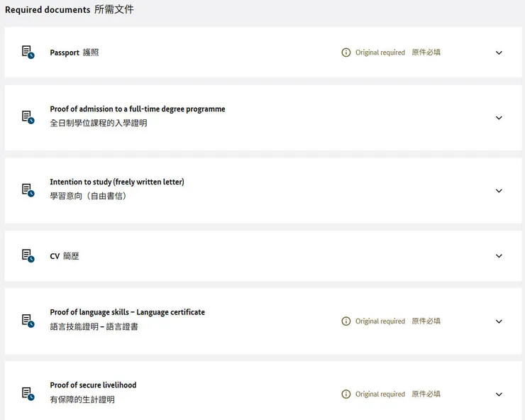525x420 pixels.
Task: Expand the Intention to study chevron
Action: pos(499,191)
